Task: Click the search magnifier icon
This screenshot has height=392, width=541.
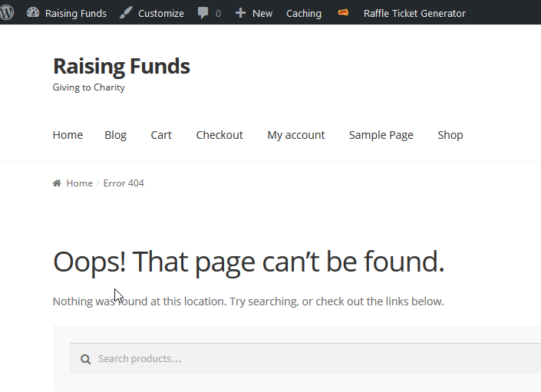Action: tap(86, 359)
